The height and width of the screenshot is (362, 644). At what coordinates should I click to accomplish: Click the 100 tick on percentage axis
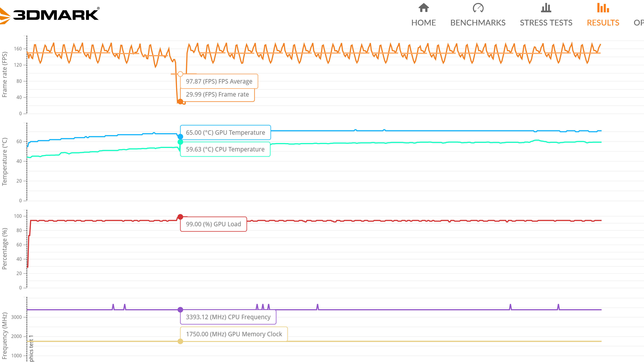click(18, 216)
